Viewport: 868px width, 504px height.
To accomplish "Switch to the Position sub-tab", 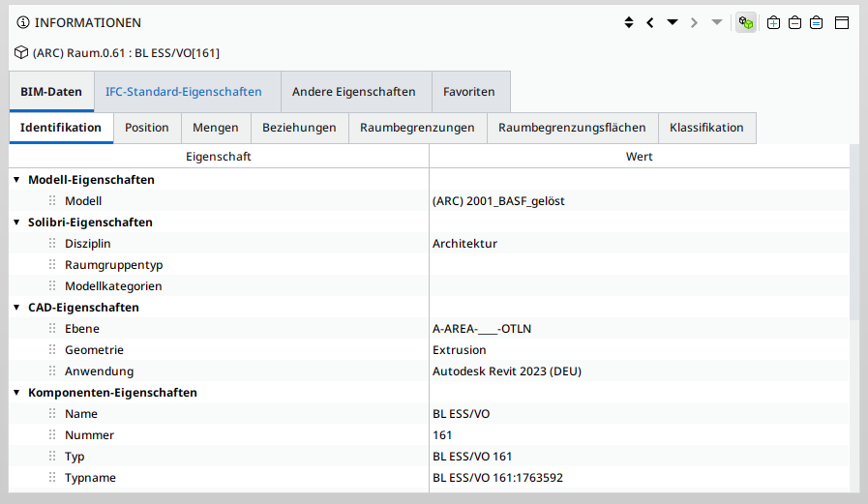I will [147, 128].
